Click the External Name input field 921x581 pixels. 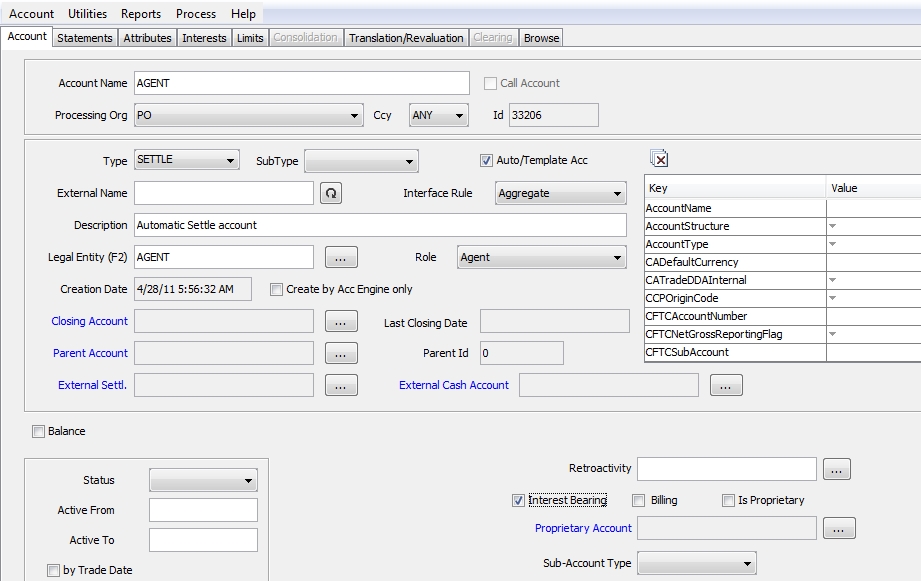coord(224,193)
